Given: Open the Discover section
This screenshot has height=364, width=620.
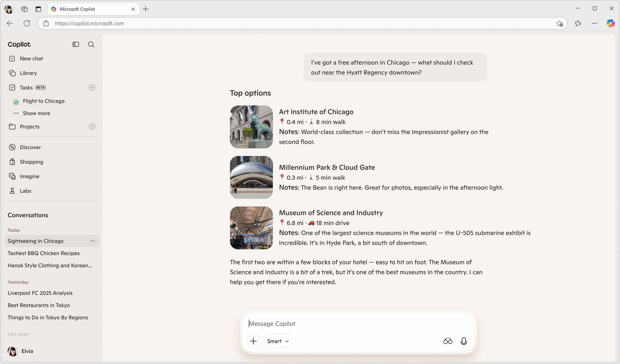Looking at the screenshot, I should click(30, 147).
